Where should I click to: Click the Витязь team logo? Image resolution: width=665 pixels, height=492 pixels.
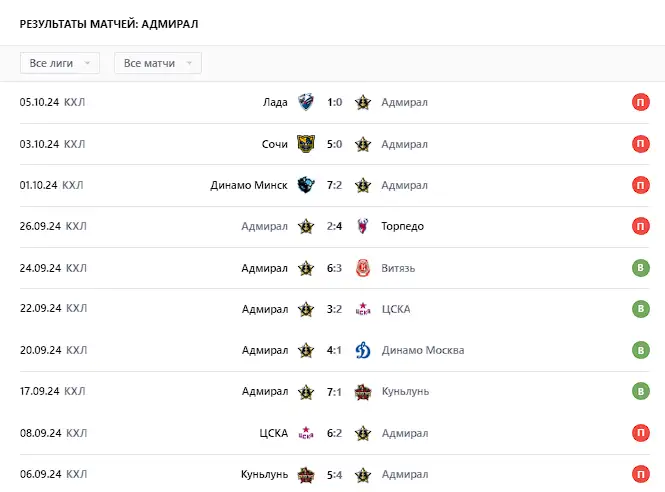[363, 268]
